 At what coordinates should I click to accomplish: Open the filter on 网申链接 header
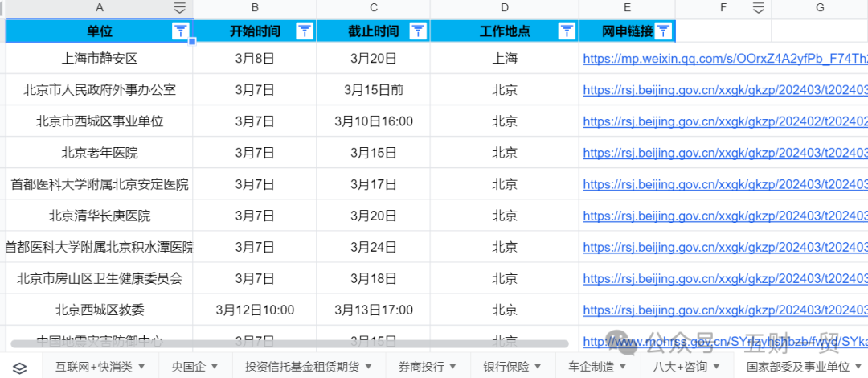(663, 31)
